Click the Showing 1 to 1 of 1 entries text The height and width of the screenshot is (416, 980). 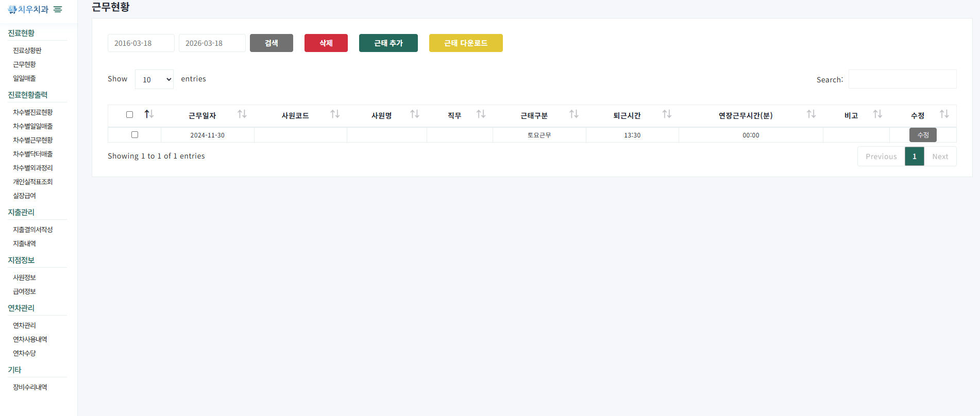point(156,156)
